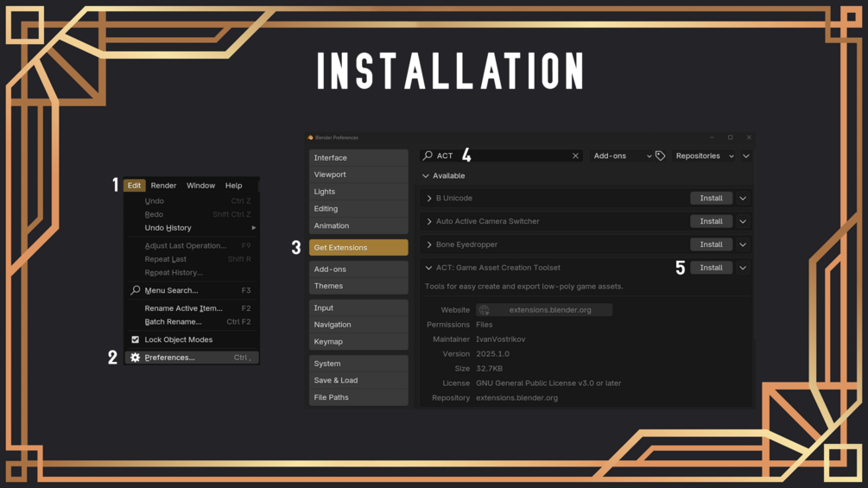
Task: Click GNU General Public License text
Action: (x=548, y=383)
